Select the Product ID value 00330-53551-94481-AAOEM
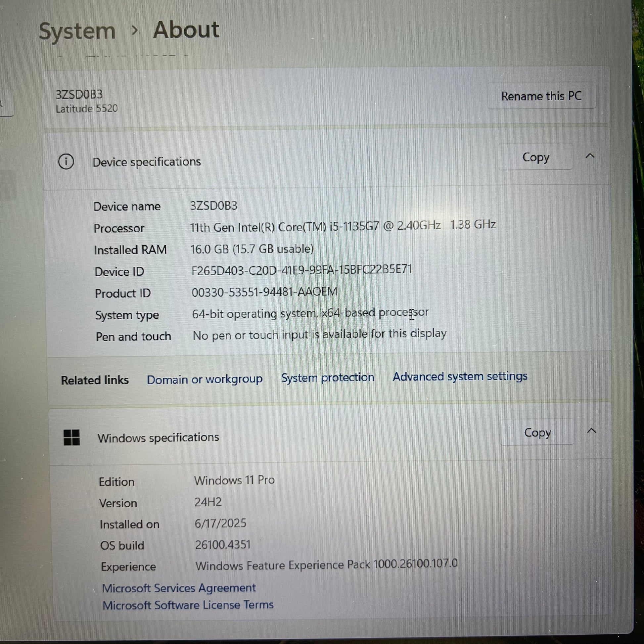Image resolution: width=644 pixels, height=644 pixels. pyautogui.click(x=264, y=292)
